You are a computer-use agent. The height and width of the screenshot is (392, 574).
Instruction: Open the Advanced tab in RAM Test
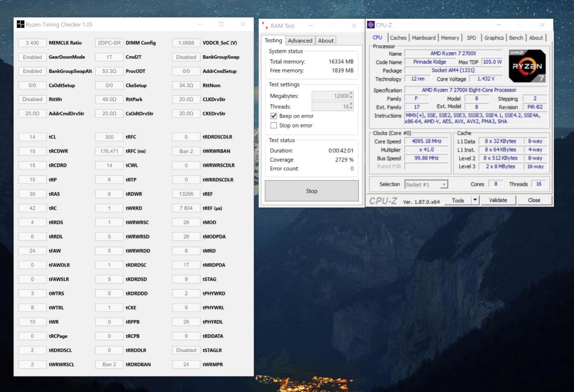click(x=300, y=41)
